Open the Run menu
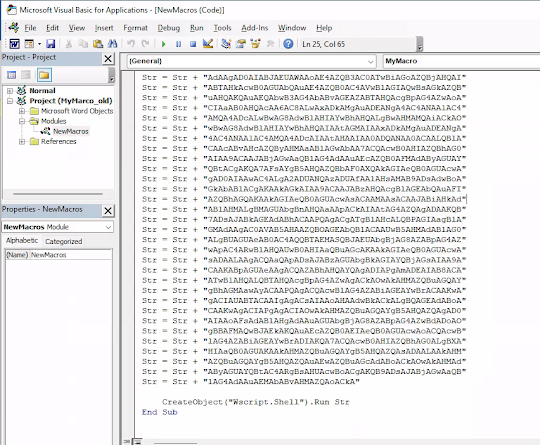Image resolution: width=540 pixels, height=445 pixels. 197,28
